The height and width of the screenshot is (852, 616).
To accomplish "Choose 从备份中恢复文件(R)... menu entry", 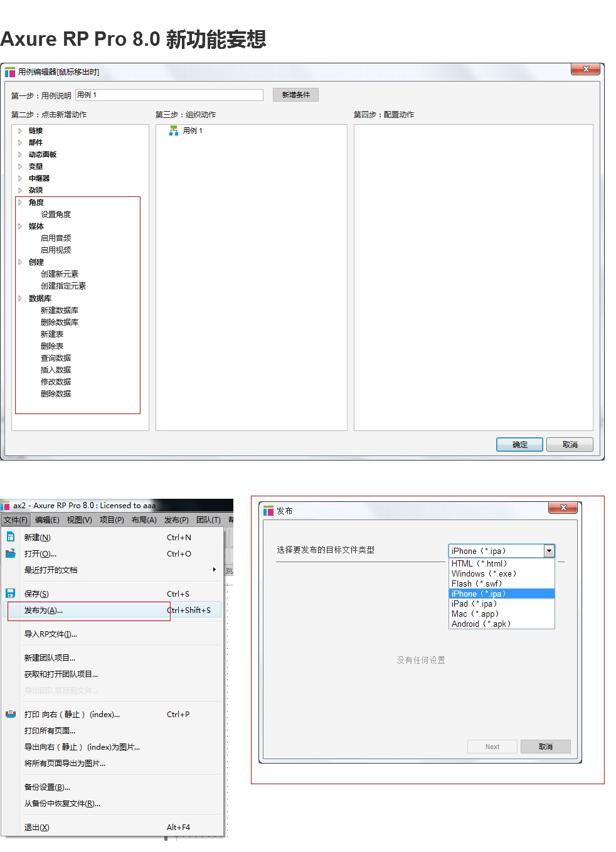I will (x=113, y=803).
